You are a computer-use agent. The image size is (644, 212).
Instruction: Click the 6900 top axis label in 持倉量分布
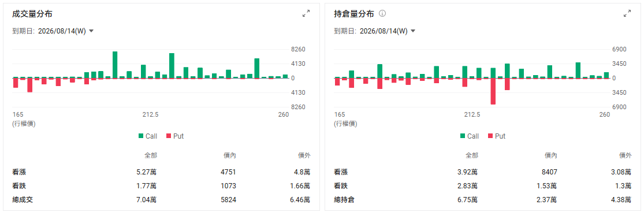(x=619, y=49)
